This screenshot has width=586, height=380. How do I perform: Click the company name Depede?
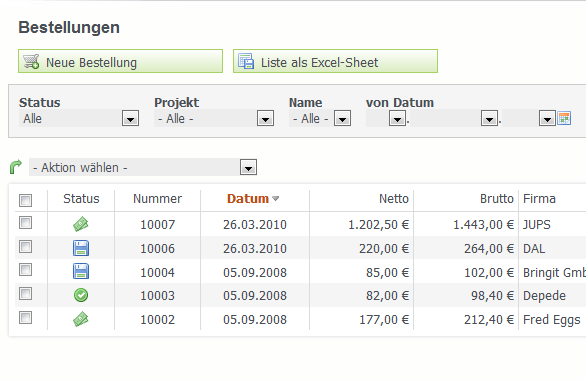click(x=544, y=296)
